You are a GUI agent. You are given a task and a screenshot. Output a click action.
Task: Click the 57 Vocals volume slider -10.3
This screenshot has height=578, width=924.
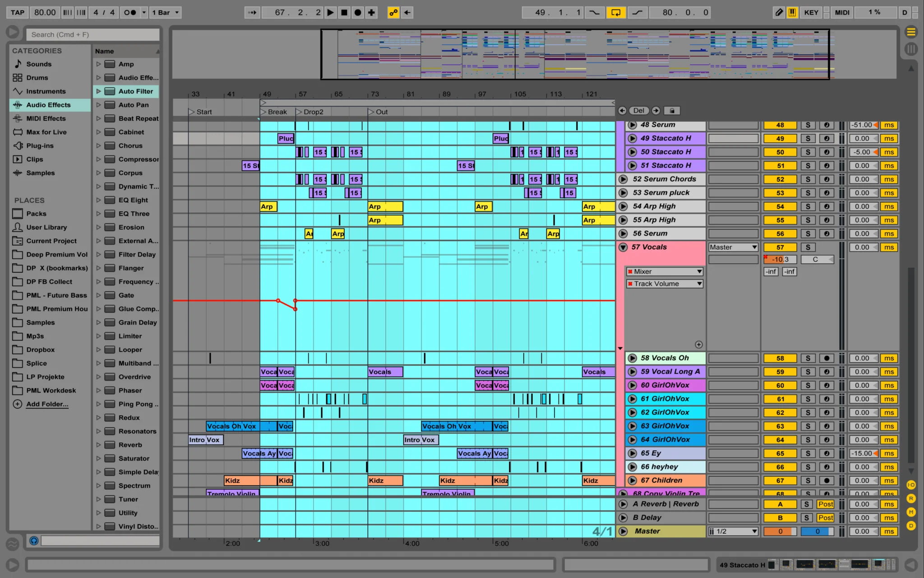coord(780,260)
